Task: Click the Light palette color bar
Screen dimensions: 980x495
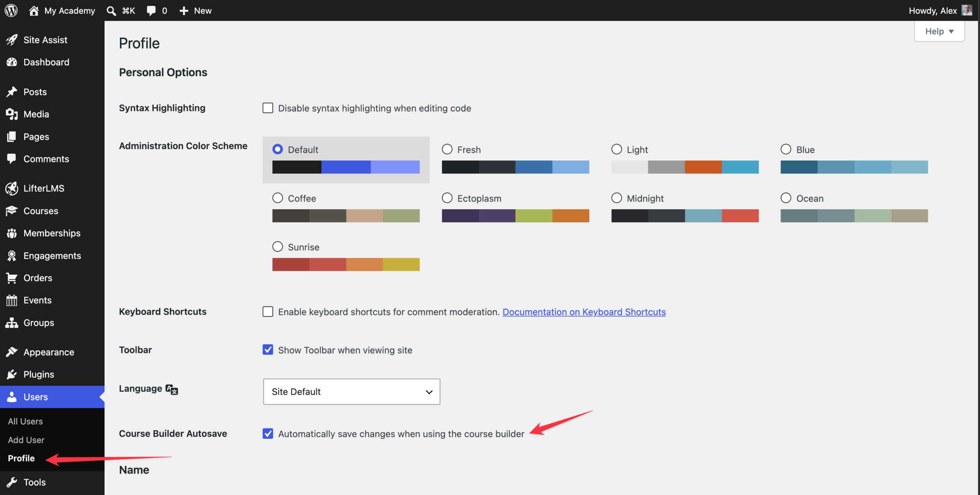Action: [x=685, y=167]
